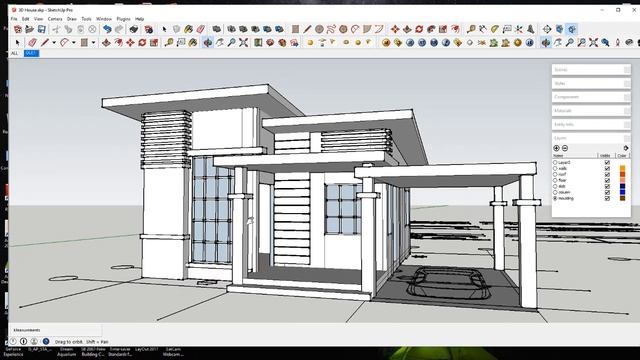Click the Print icon

[x=134, y=29]
